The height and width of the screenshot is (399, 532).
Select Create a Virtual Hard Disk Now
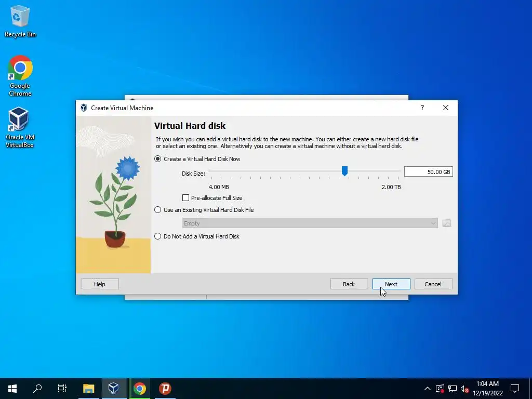tap(197, 159)
